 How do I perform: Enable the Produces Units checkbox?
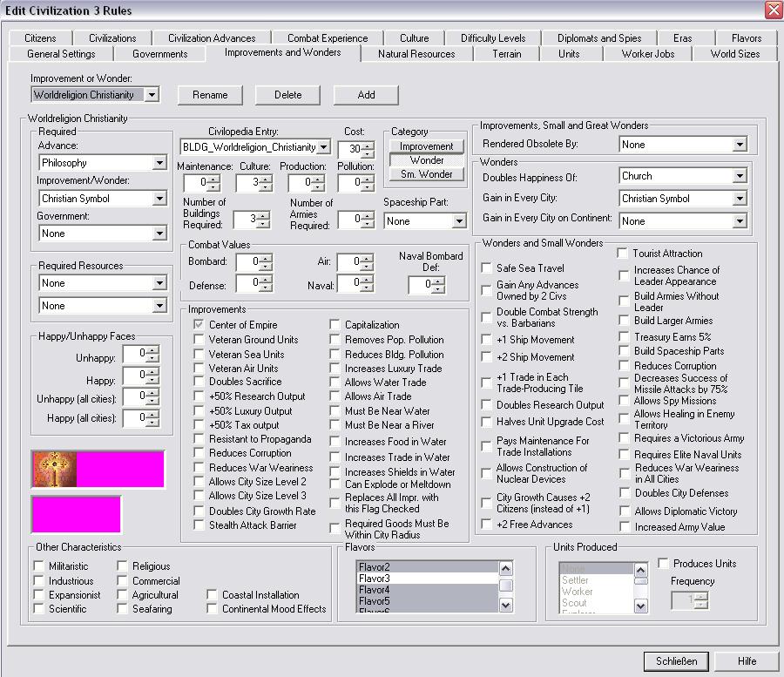click(x=664, y=564)
